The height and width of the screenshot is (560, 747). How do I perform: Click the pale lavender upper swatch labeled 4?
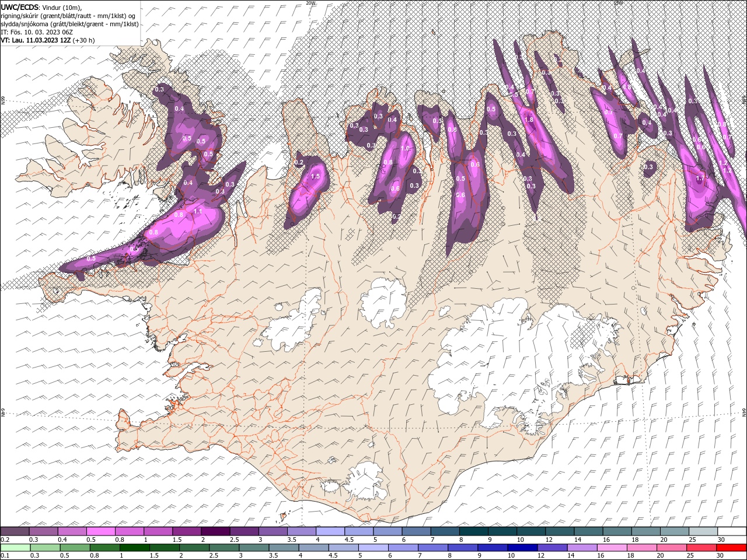[x=330, y=531]
